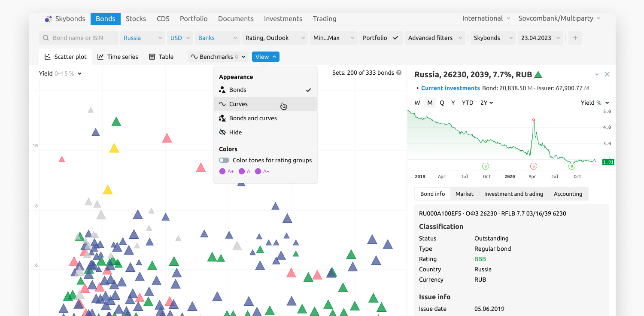The height and width of the screenshot is (316, 644).
Task: Toggle Color tones for rating groups
Action: point(224,160)
